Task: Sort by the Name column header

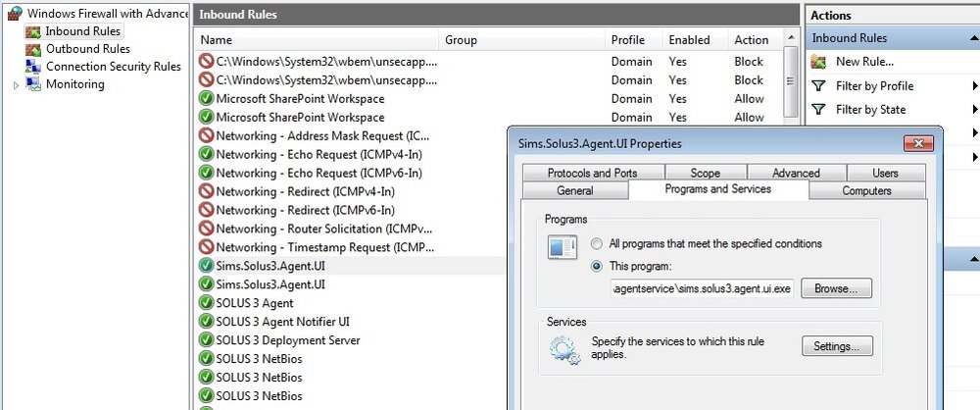Action: coord(317,40)
